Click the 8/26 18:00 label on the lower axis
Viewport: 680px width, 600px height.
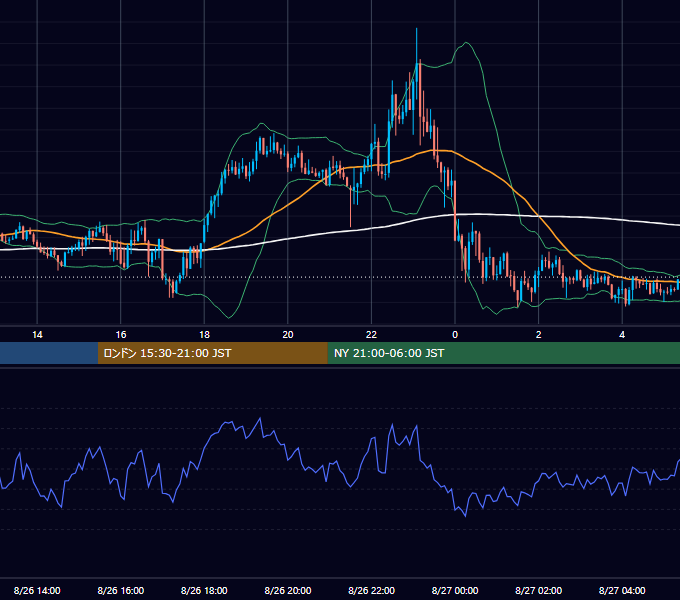click(x=204, y=590)
